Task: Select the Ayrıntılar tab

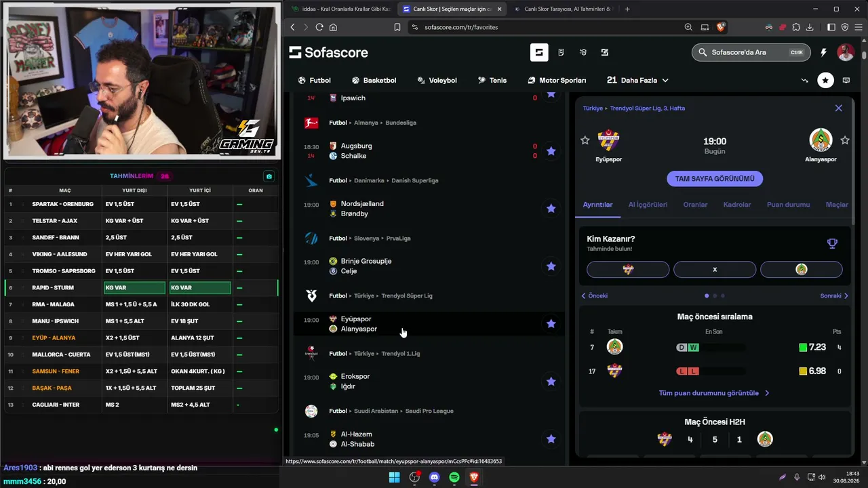Action: tap(597, 205)
